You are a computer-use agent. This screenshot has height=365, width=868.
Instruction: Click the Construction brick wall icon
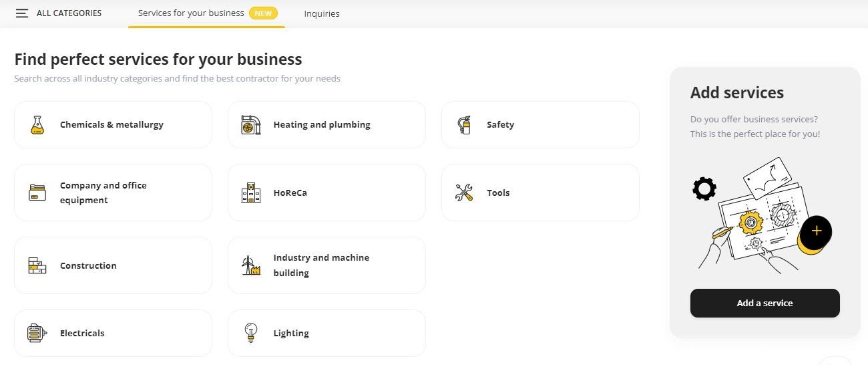click(37, 265)
